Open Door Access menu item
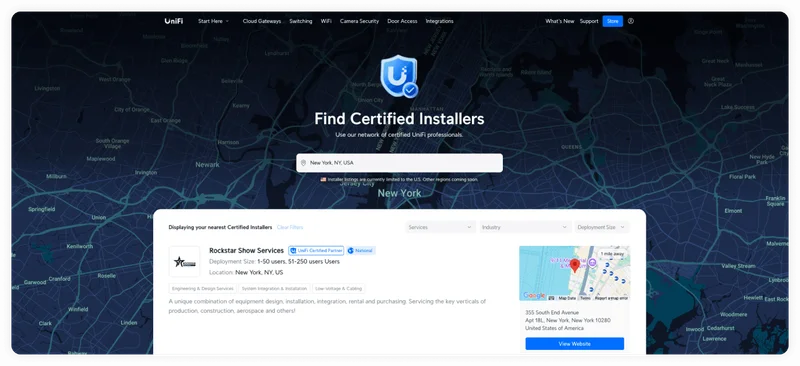 click(402, 21)
